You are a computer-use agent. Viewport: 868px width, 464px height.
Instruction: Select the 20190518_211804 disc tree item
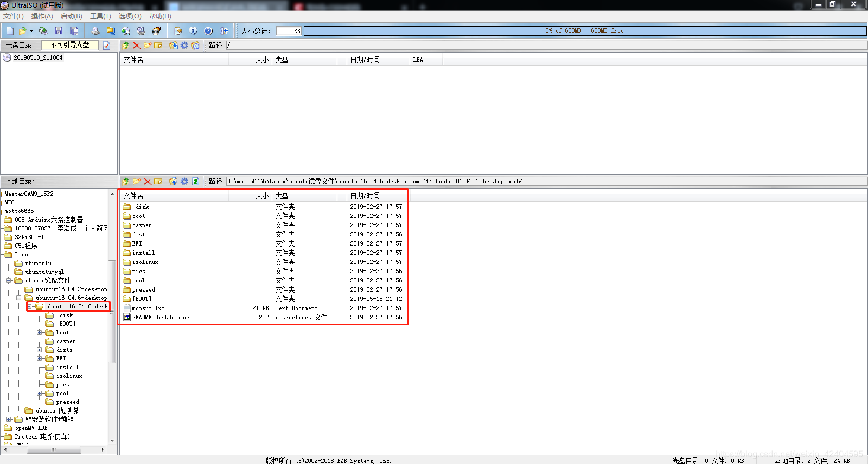pos(38,57)
